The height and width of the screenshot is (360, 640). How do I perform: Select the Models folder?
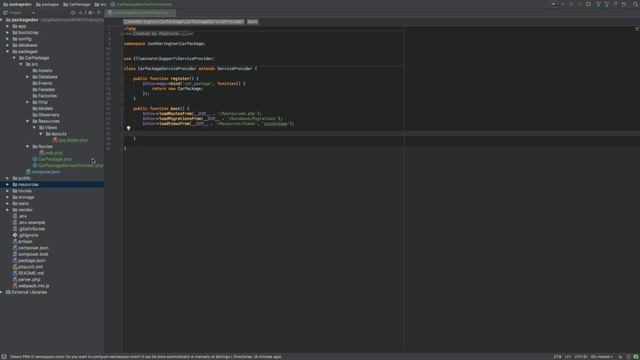tap(43, 109)
